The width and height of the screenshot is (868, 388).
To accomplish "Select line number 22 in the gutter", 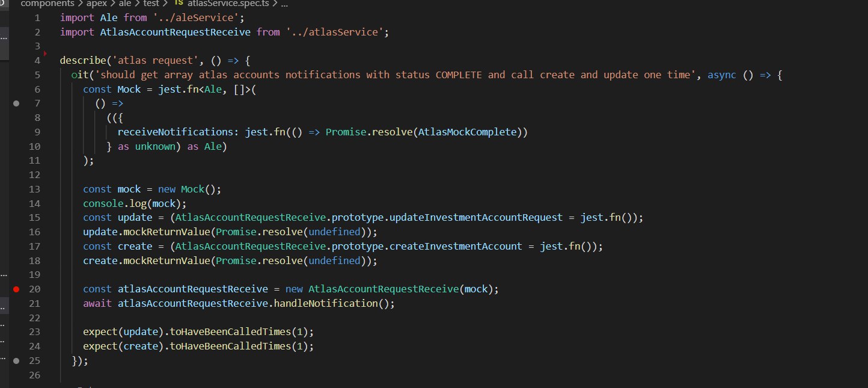I will click(x=34, y=318).
